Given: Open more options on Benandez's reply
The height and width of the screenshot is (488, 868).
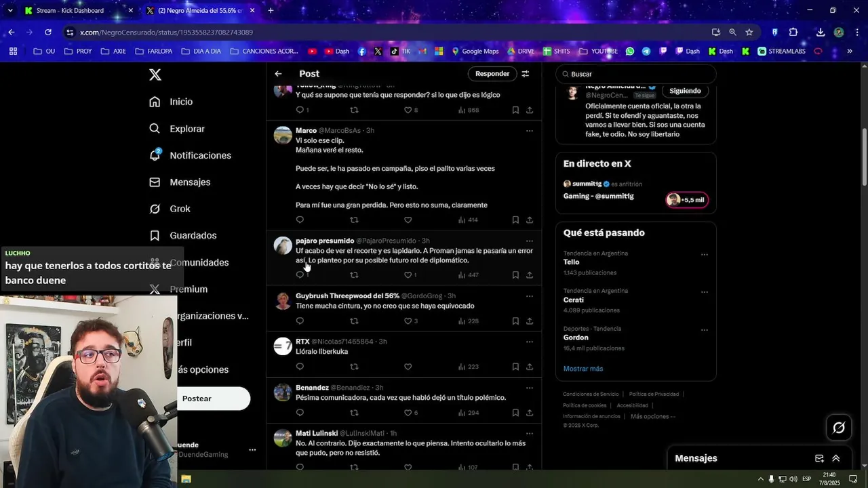Looking at the screenshot, I should [530, 388].
